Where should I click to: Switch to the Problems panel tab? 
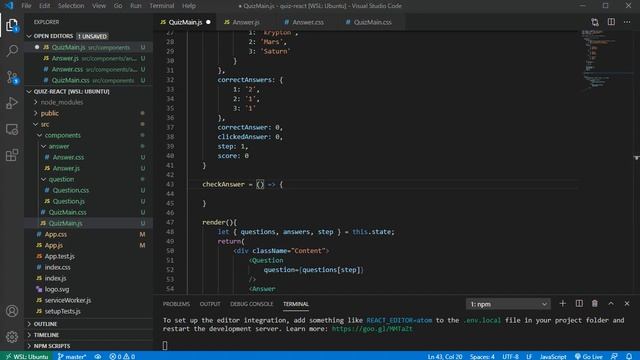[x=176, y=304]
